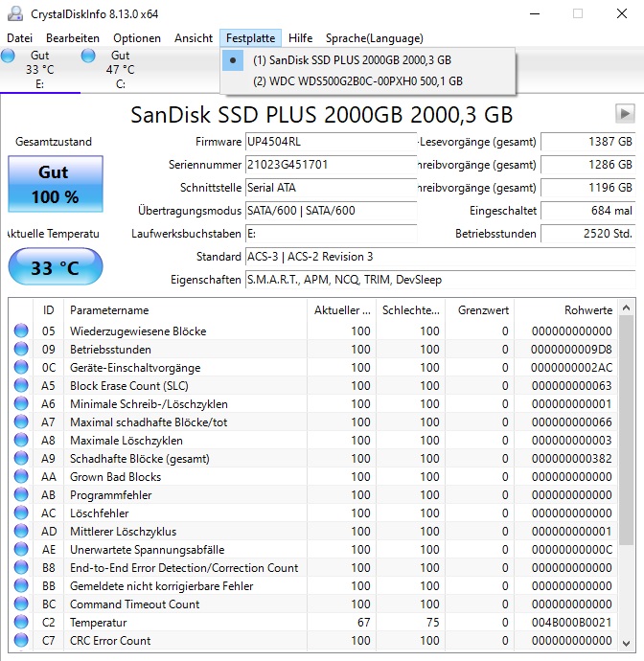The width and height of the screenshot is (644, 661).
Task: Click the Betriebsstunden value 2520 Std.
Action: [587, 234]
